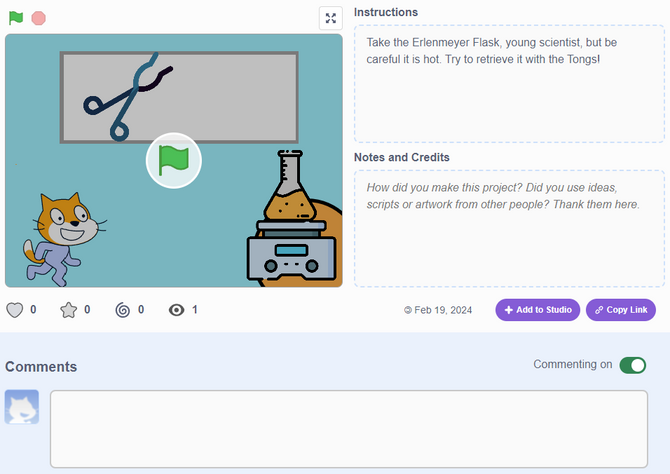Image resolution: width=670 pixels, height=474 pixels.
Task: Click the small green flag above stage
Action: (16, 18)
